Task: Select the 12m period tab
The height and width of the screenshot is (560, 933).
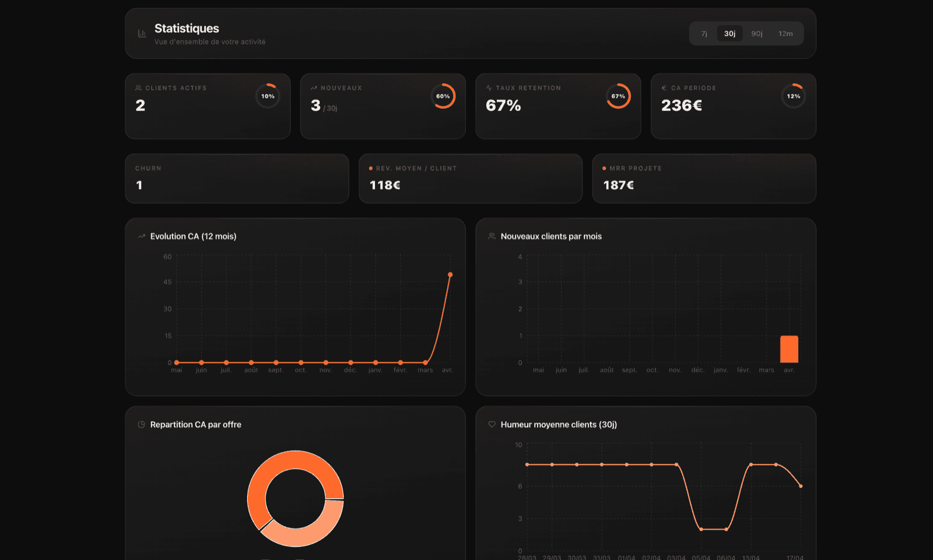Action: point(786,33)
